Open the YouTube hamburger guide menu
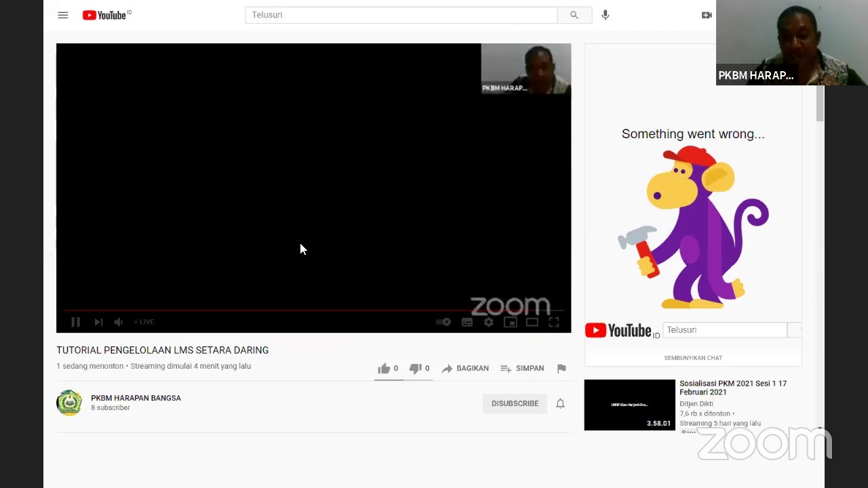This screenshot has width=868, height=488. (x=63, y=15)
